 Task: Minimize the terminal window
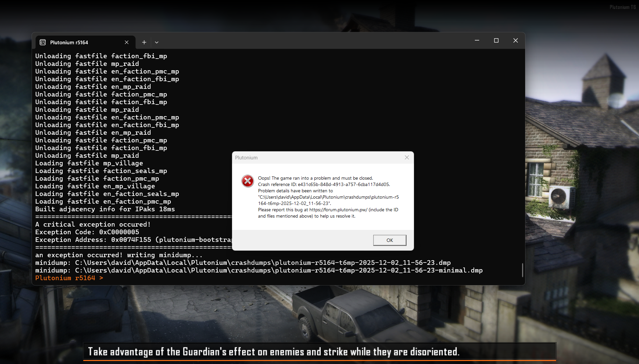click(x=477, y=40)
